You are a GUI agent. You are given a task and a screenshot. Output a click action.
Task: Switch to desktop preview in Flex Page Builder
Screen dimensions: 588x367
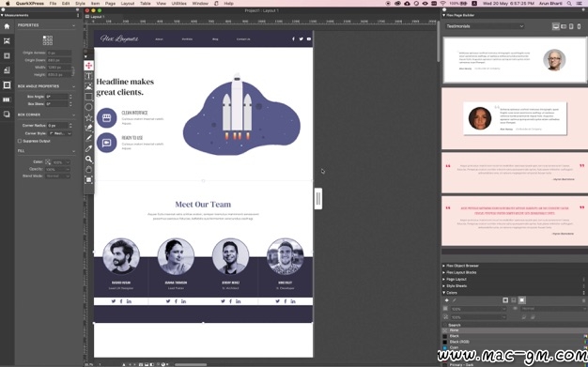point(556,26)
